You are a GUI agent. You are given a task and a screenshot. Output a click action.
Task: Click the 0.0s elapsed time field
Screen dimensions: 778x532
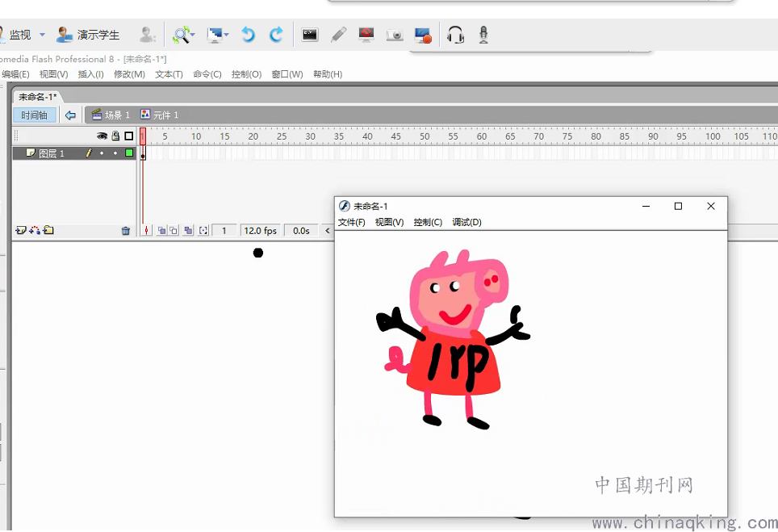click(301, 231)
